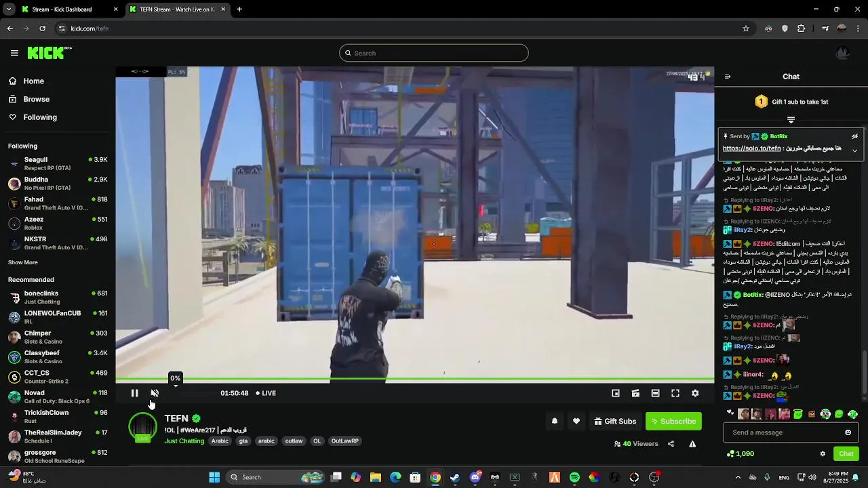Bookmark this page with star icon
The width and height of the screenshot is (868, 488).
(746, 28)
